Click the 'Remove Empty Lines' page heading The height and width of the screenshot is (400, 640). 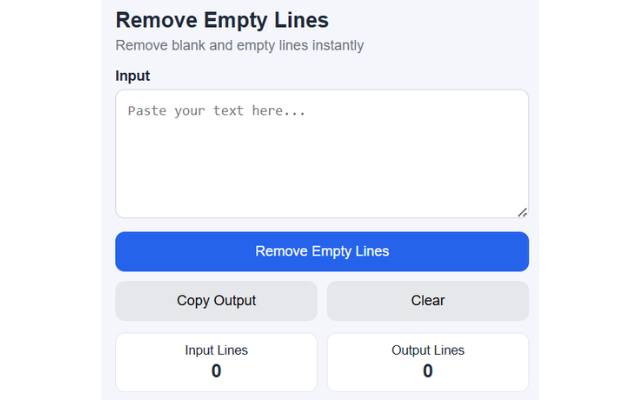222,20
